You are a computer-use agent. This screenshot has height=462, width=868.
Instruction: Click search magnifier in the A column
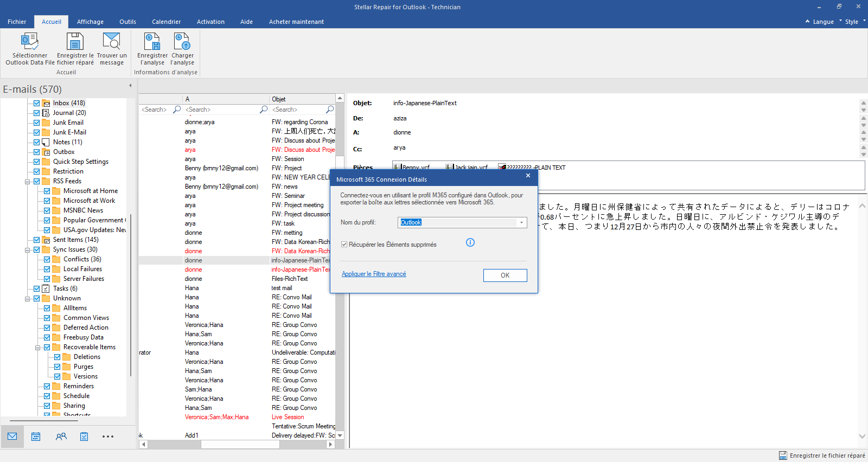tap(264, 110)
